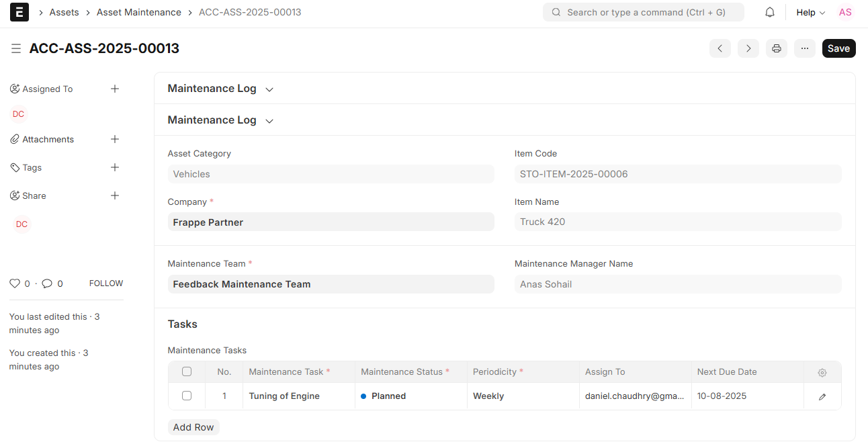Print this document via printer icon
The width and height of the screenshot is (868, 446).
click(x=777, y=48)
